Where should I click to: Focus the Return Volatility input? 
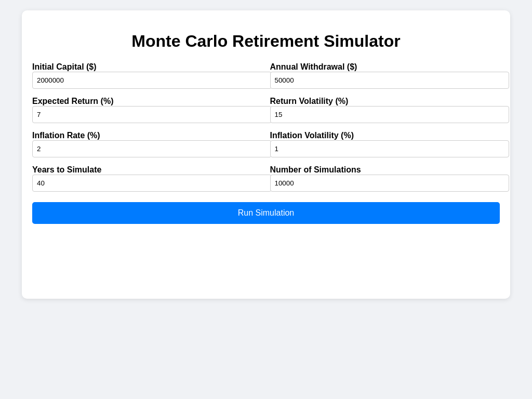point(390,114)
